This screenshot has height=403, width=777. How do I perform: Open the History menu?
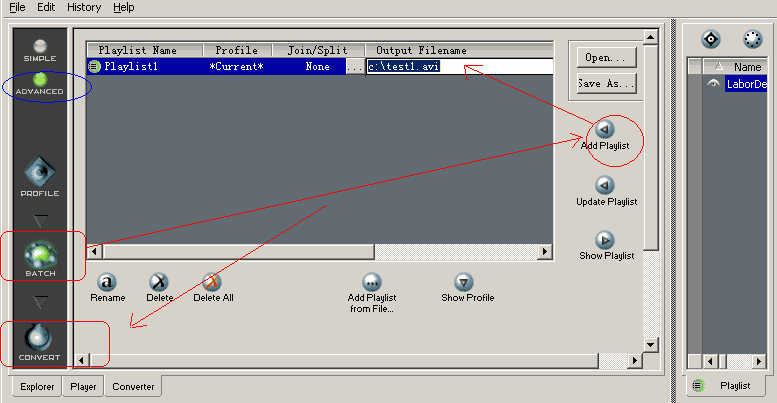pos(84,7)
